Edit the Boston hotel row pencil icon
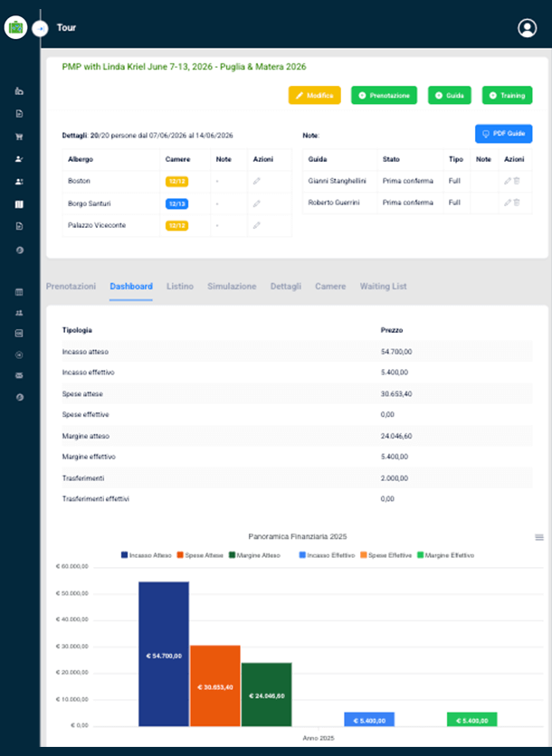The width and height of the screenshot is (552, 756). click(x=257, y=182)
